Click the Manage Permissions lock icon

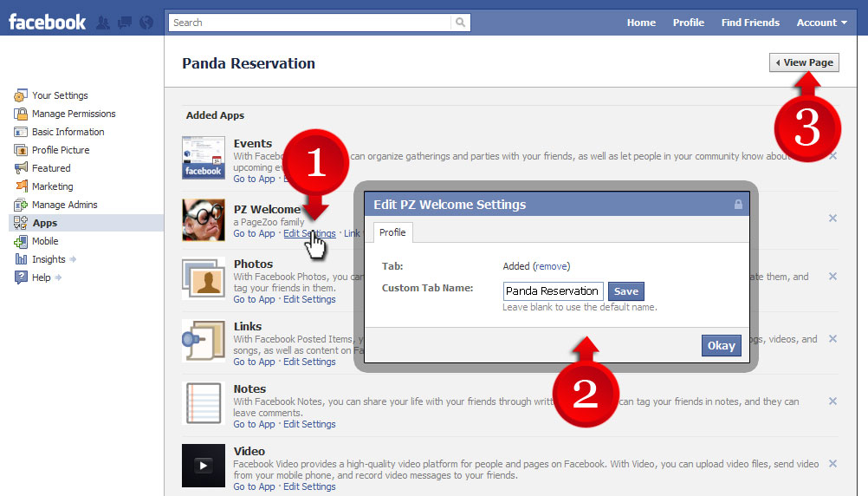tap(21, 114)
